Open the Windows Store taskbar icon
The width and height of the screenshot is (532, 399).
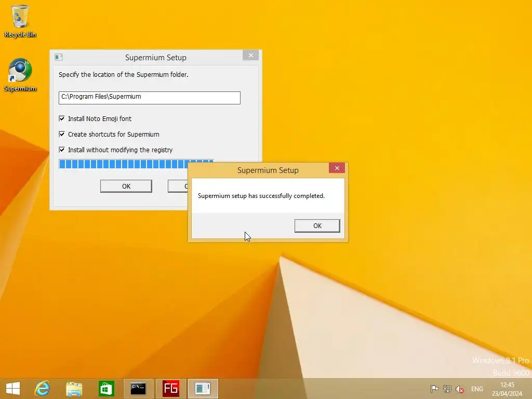pos(106,389)
